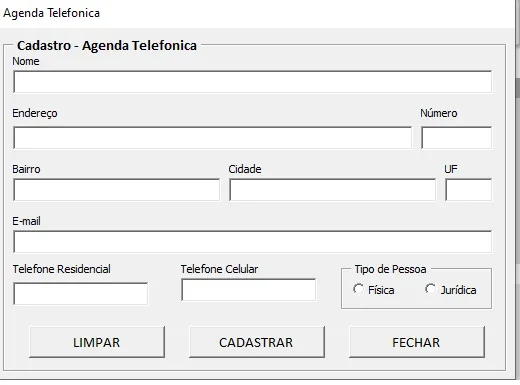
Task: Click the Nome field label
Action: coord(26,61)
